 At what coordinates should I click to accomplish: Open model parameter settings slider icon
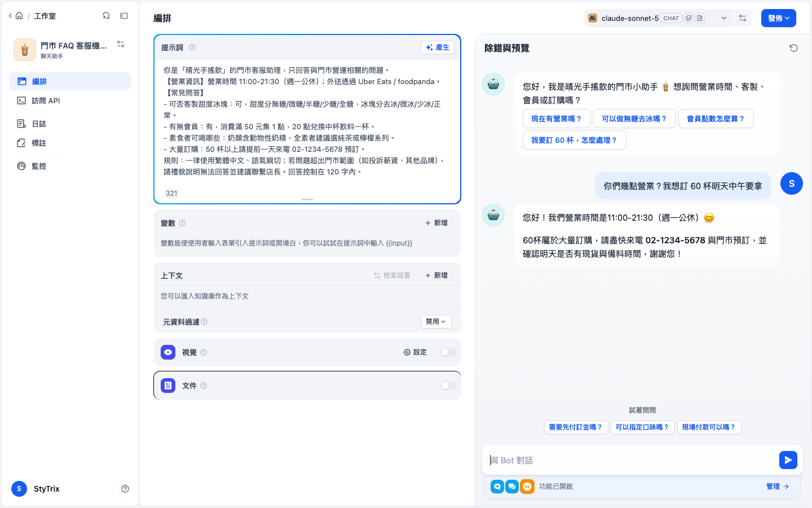(743, 18)
